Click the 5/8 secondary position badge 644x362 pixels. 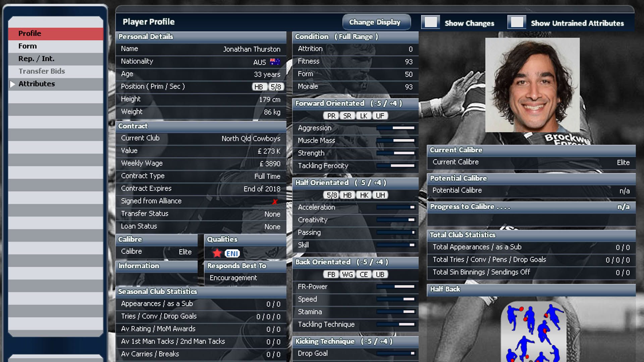(x=276, y=87)
